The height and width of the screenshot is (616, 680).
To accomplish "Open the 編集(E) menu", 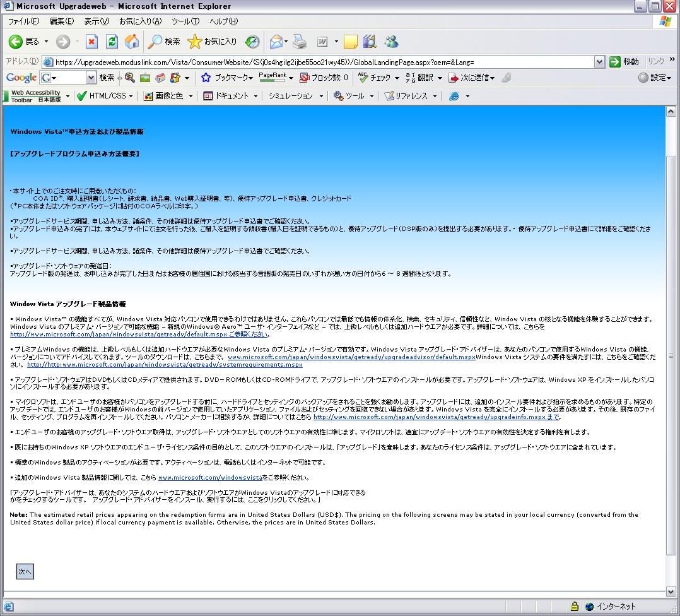I will coord(62,21).
